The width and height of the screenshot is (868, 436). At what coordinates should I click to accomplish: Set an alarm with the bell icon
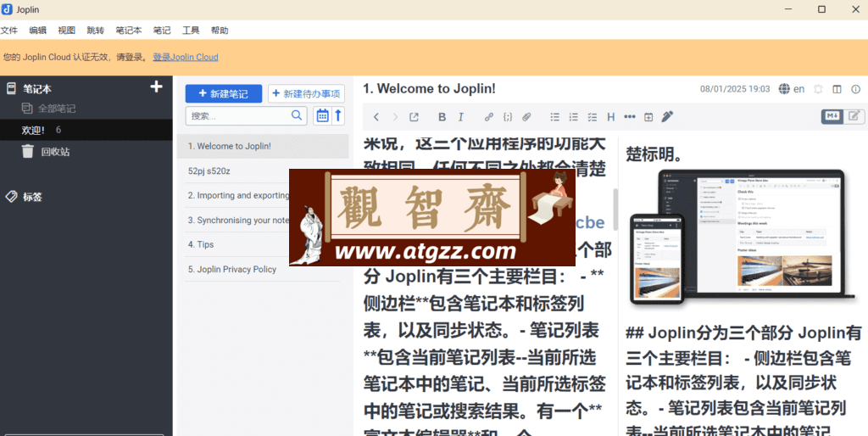tap(818, 88)
